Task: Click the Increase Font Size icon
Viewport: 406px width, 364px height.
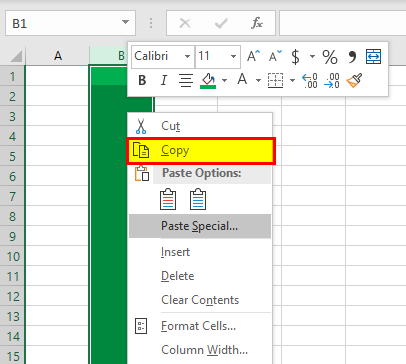Action: (253, 56)
